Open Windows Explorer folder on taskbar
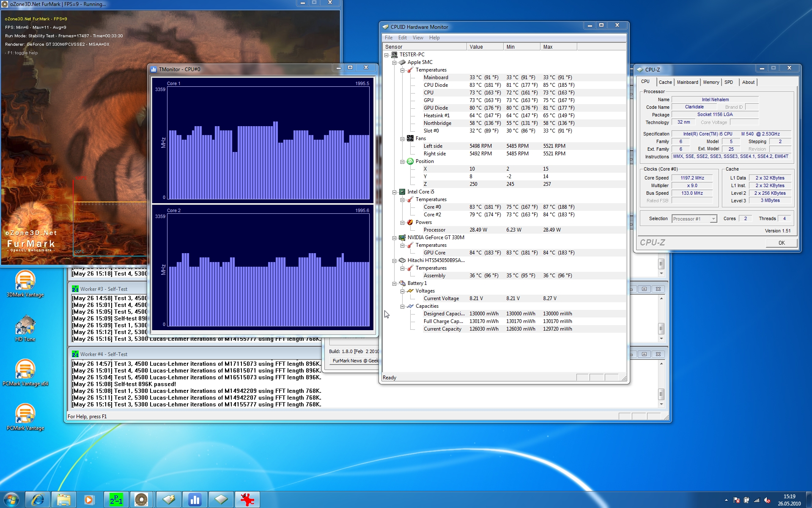Image resolution: width=812 pixels, height=508 pixels. pyautogui.click(x=64, y=500)
